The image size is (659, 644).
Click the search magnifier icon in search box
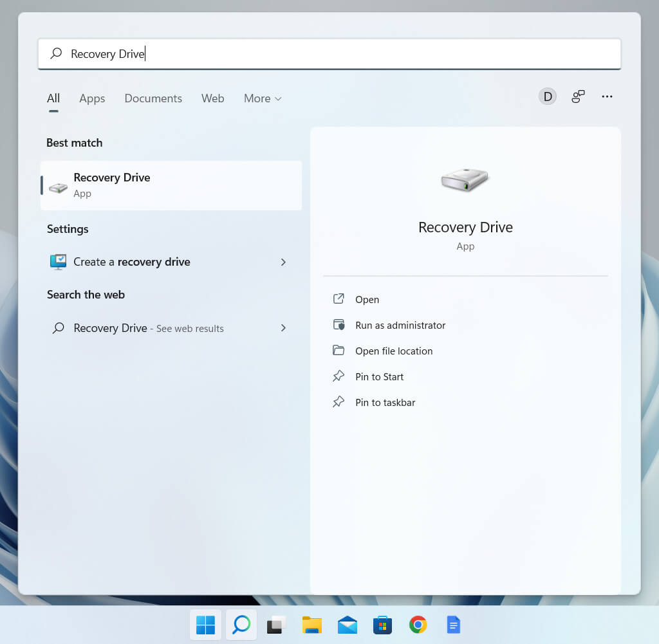click(x=56, y=53)
